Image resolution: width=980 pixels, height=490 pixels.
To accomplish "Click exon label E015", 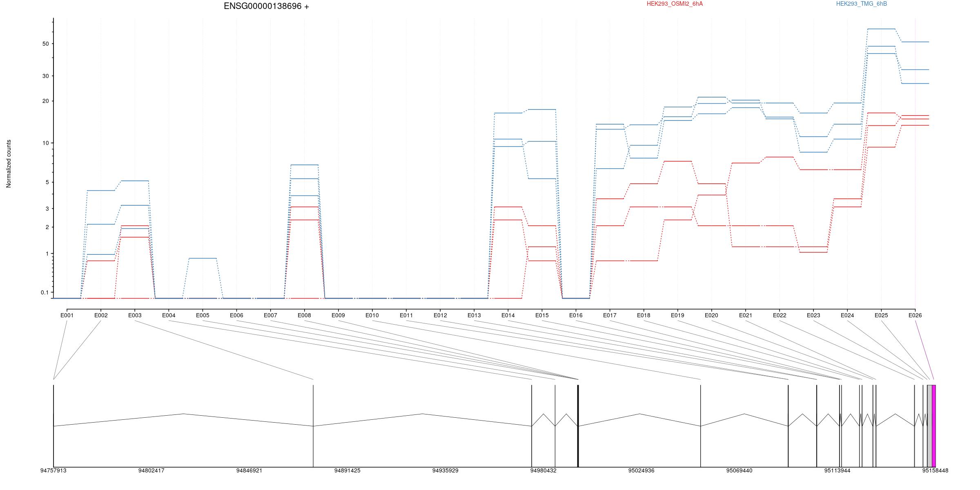I will pyautogui.click(x=542, y=315).
